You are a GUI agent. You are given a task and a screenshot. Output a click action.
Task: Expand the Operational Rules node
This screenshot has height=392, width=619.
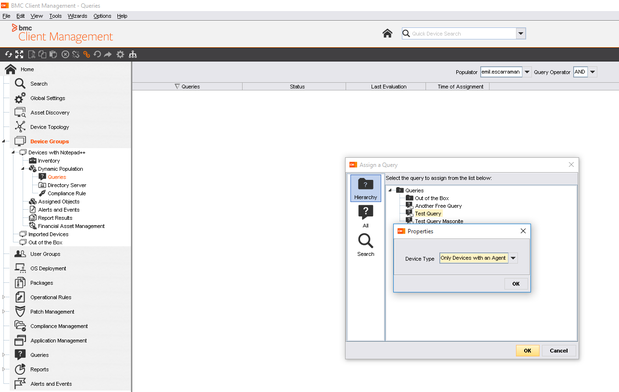tap(4, 297)
